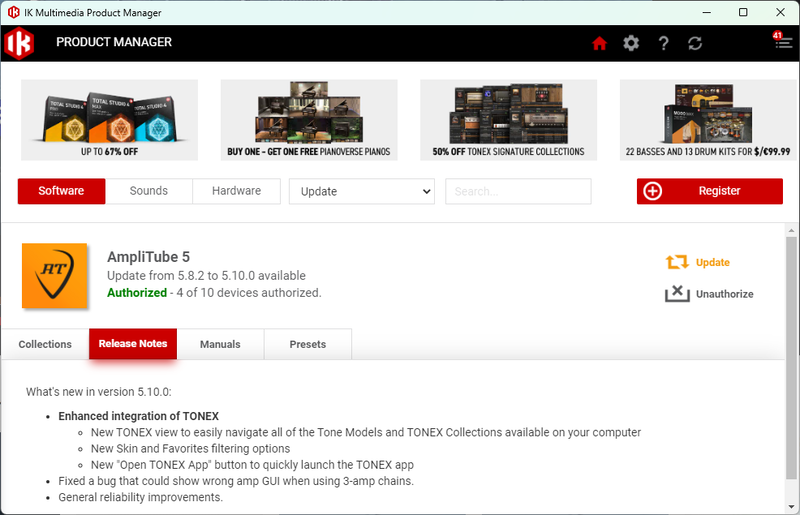Click Unauthorize for AmpliTube 5

(x=724, y=294)
